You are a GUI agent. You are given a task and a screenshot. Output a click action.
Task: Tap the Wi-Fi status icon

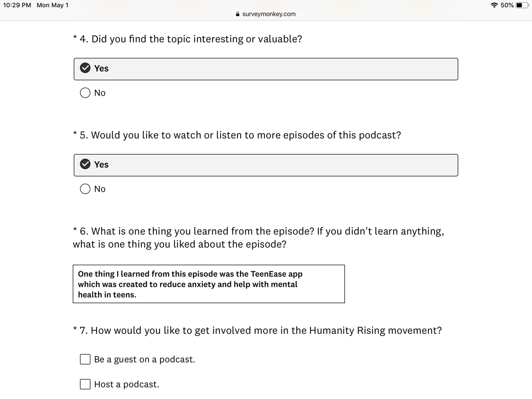click(494, 5)
